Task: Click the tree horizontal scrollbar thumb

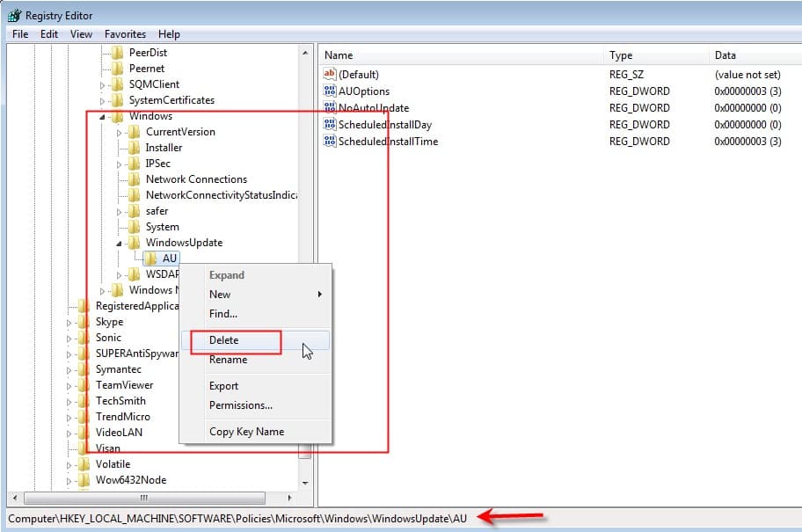Action: point(145,498)
